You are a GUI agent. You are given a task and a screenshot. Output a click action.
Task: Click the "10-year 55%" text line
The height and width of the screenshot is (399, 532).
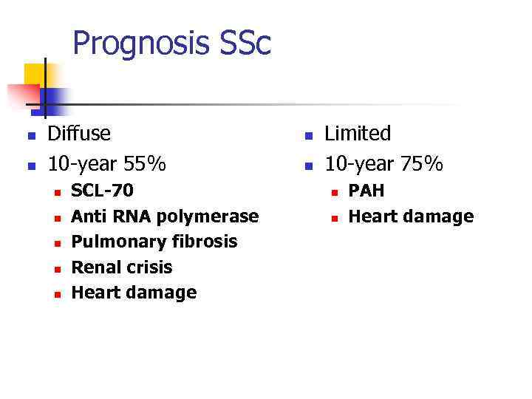point(106,163)
